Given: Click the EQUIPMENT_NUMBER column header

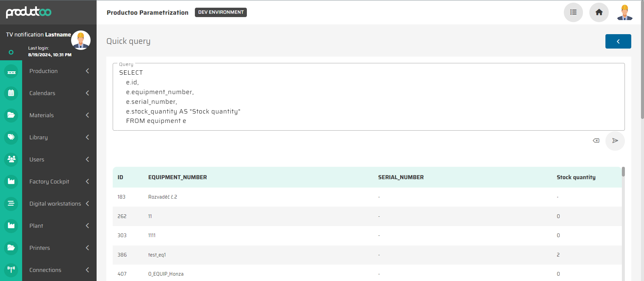Looking at the screenshot, I should 177,177.
